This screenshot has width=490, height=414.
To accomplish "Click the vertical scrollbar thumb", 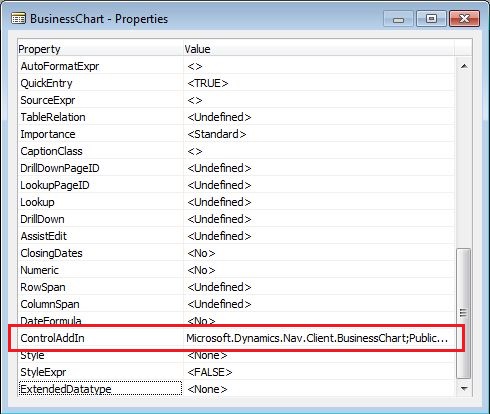I will point(463,313).
